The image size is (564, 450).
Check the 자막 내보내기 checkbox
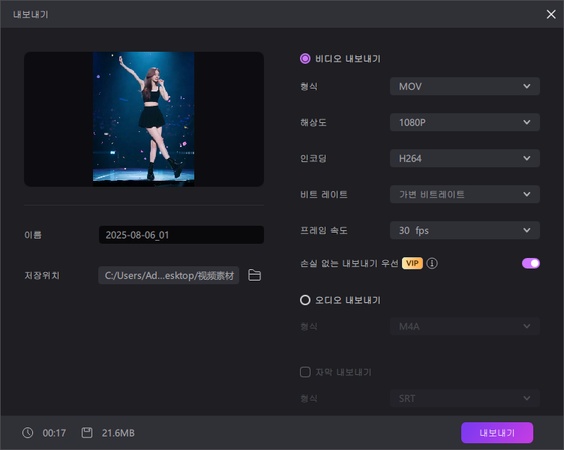tap(305, 372)
